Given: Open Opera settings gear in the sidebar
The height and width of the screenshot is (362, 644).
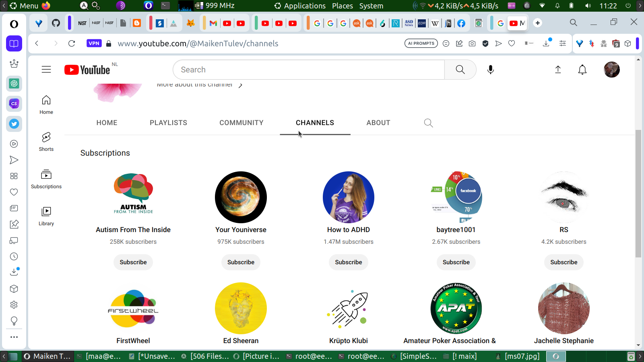Looking at the screenshot, I should point(14,305).
